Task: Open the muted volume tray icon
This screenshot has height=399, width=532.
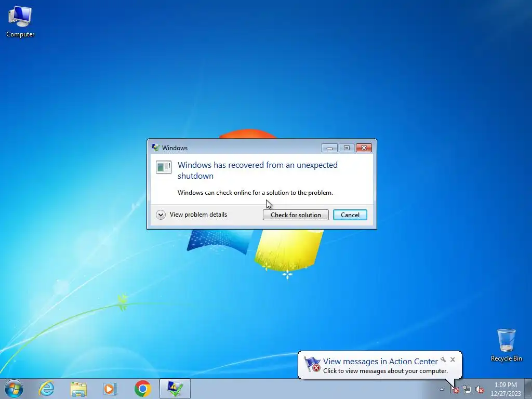Action: [480, 390]
